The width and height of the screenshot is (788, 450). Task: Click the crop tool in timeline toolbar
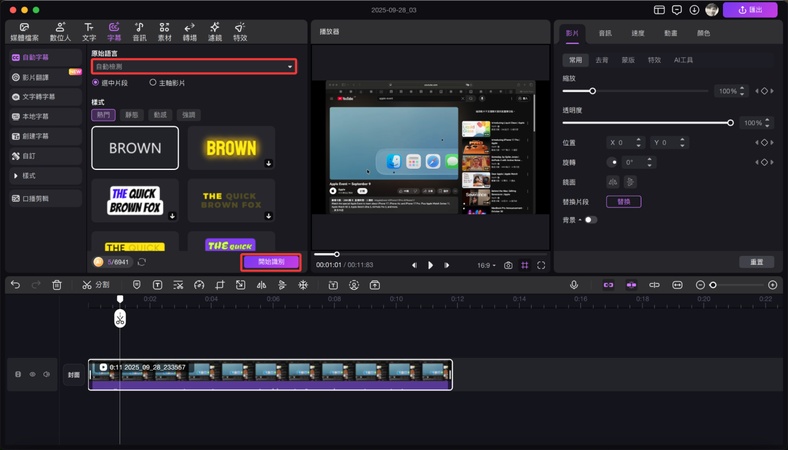220,285
